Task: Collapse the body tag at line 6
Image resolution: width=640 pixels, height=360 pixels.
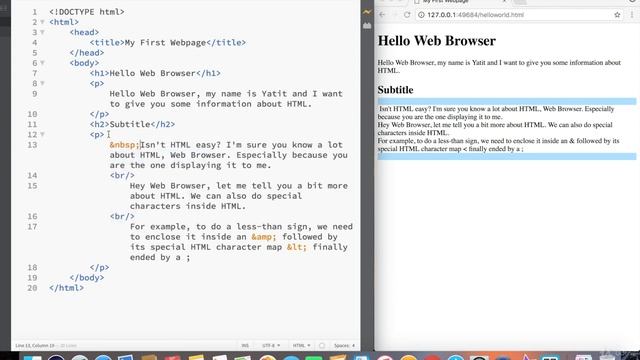Action: pos(42,63)
